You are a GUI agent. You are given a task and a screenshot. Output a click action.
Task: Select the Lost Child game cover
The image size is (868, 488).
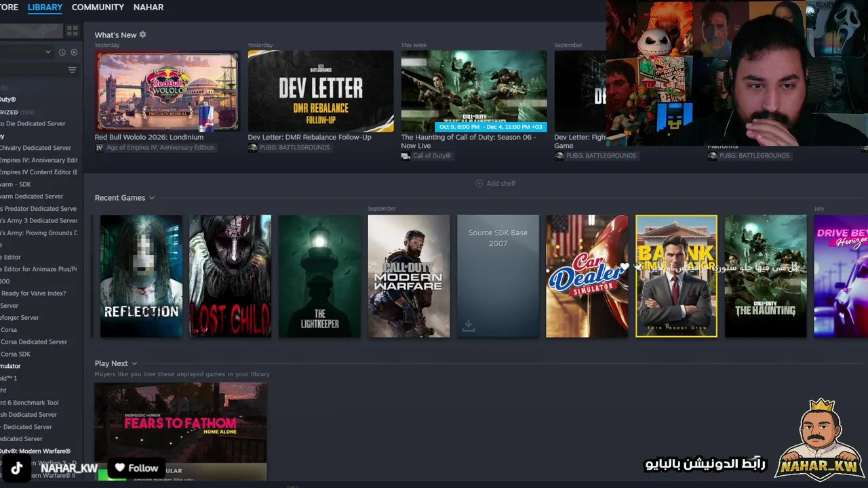(x=231, y=276)
